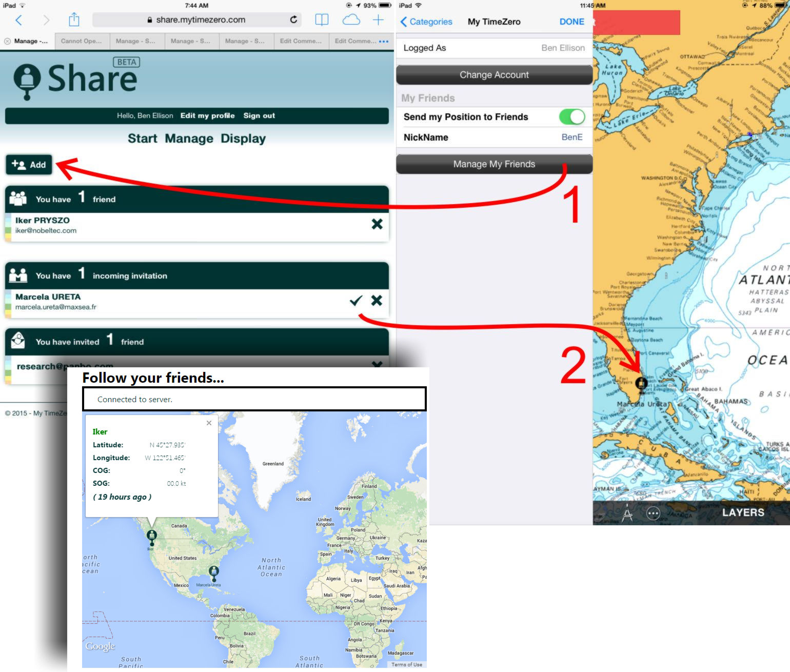Tap the circled ellipsis more icon

(x=653, y=513)
